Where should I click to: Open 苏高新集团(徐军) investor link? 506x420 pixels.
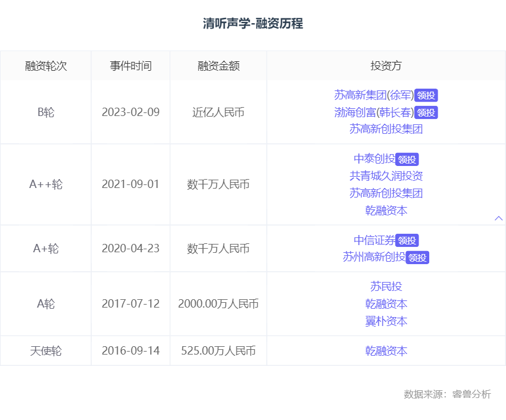pyautogui.click(x=374, y=95)
